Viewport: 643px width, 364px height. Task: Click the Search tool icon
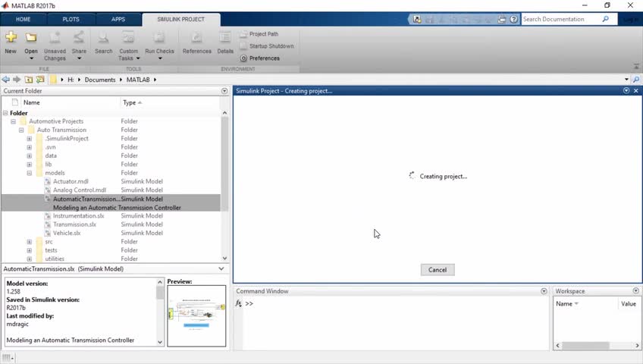click(x=103, y=37)
